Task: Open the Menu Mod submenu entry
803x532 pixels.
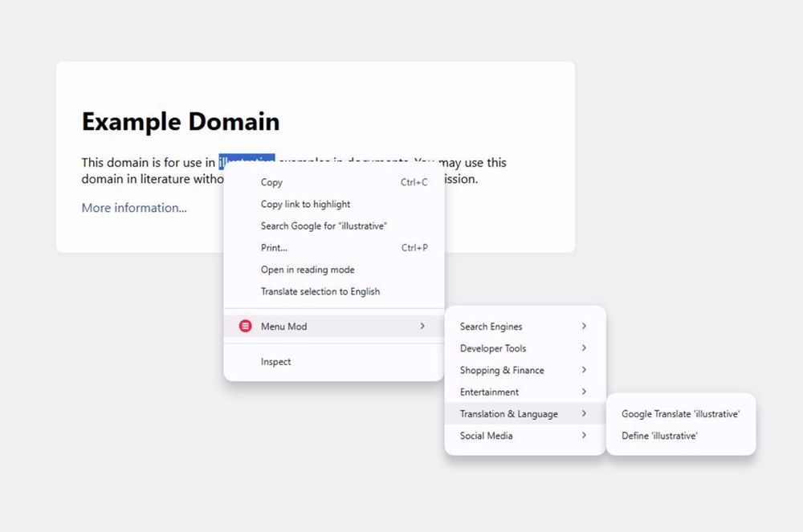Action: tap(333, 327)
